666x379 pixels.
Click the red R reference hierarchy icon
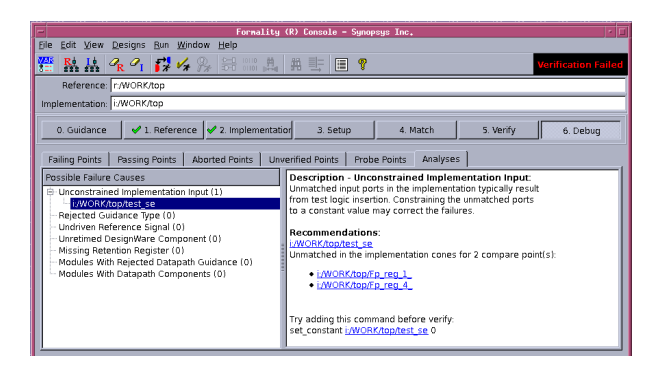pos(71,65)
